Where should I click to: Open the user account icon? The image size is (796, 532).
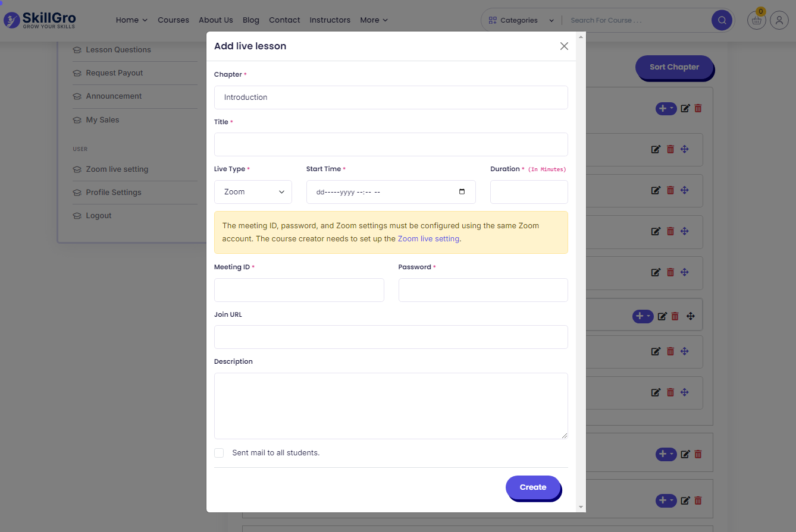point(779,20)
